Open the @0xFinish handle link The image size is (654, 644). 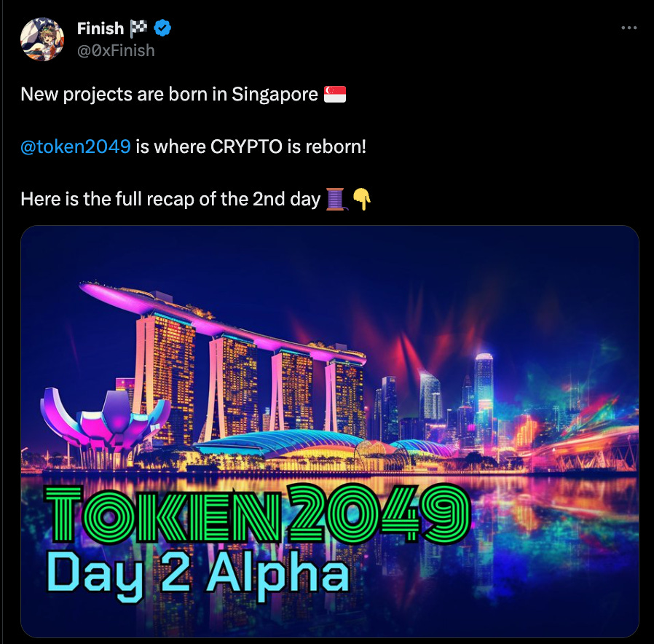tap(116, 50)
